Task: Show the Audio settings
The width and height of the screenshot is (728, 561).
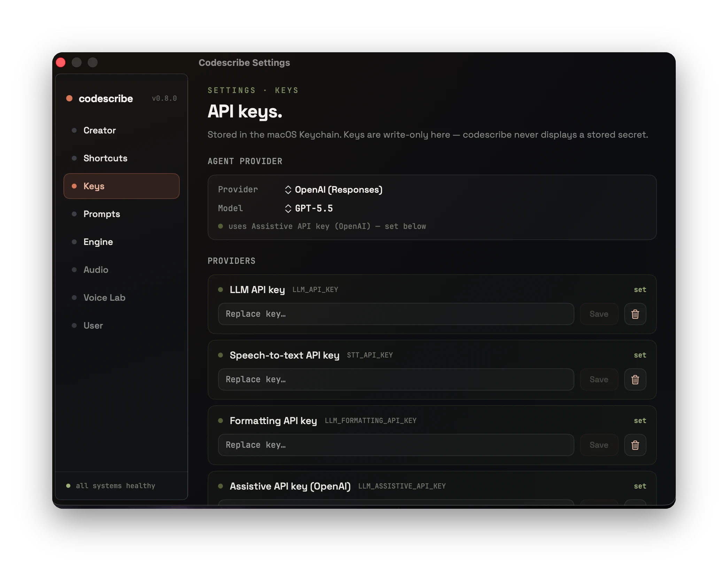Action: pos(122,270)
